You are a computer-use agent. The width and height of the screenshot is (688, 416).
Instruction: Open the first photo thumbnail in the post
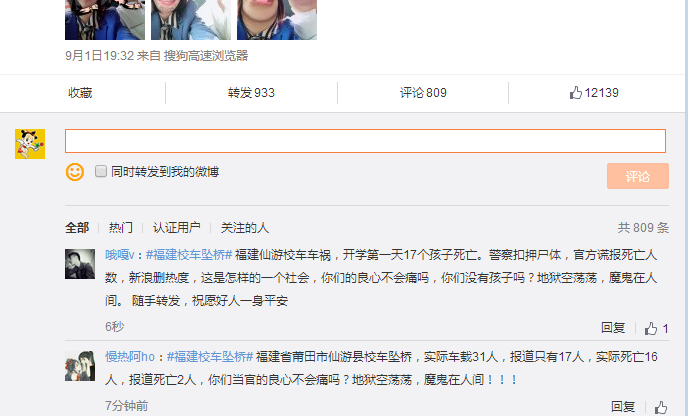[x=105, y=20]
